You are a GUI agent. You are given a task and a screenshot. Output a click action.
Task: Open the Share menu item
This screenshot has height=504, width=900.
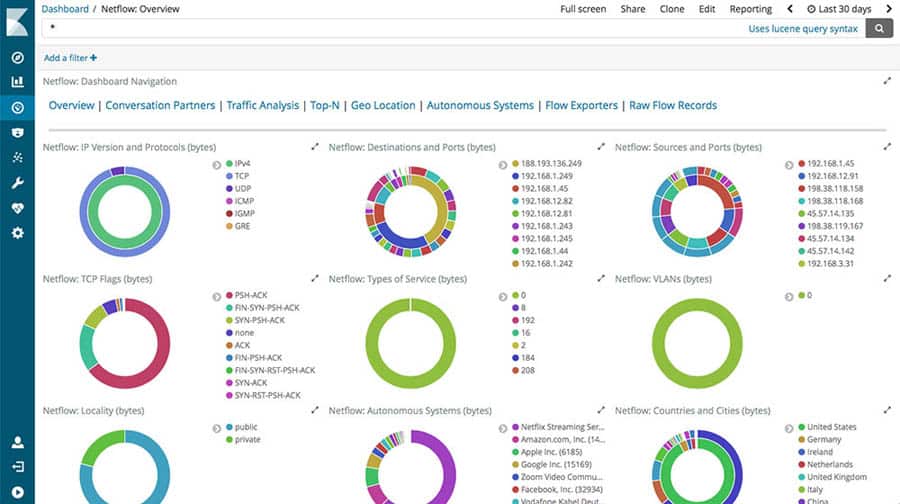(x=632, y=9)
